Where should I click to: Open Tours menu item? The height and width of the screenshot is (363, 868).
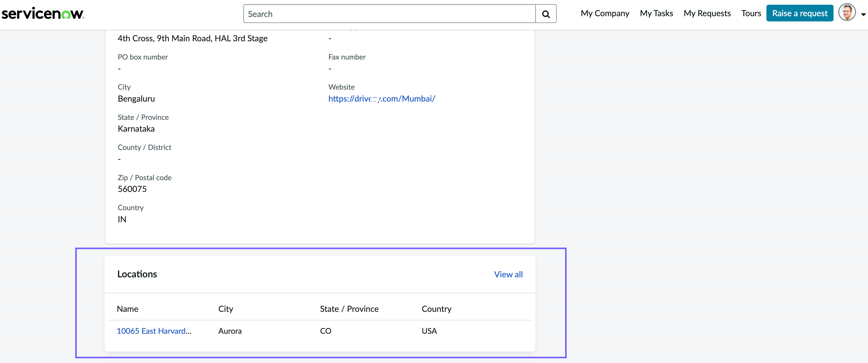[751, 13]
